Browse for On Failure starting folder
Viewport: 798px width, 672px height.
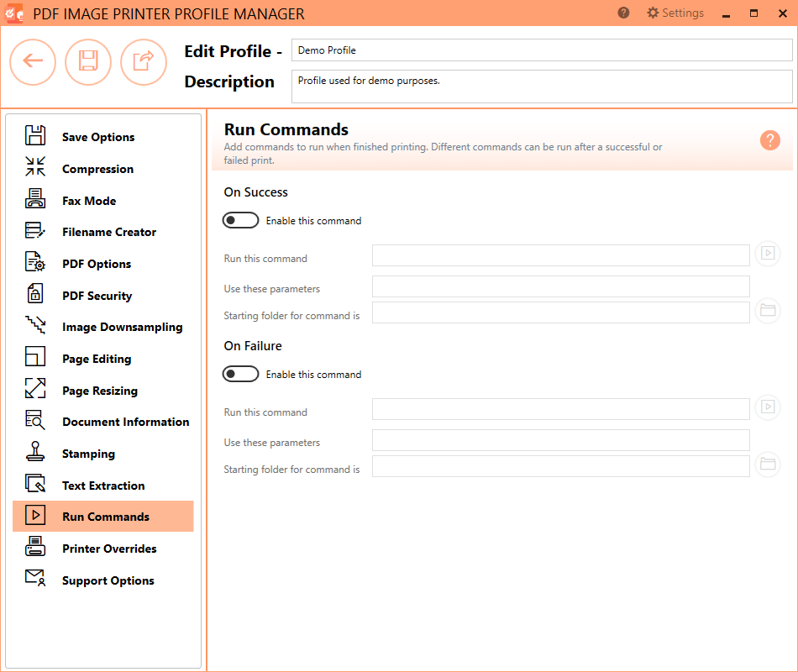767,465
